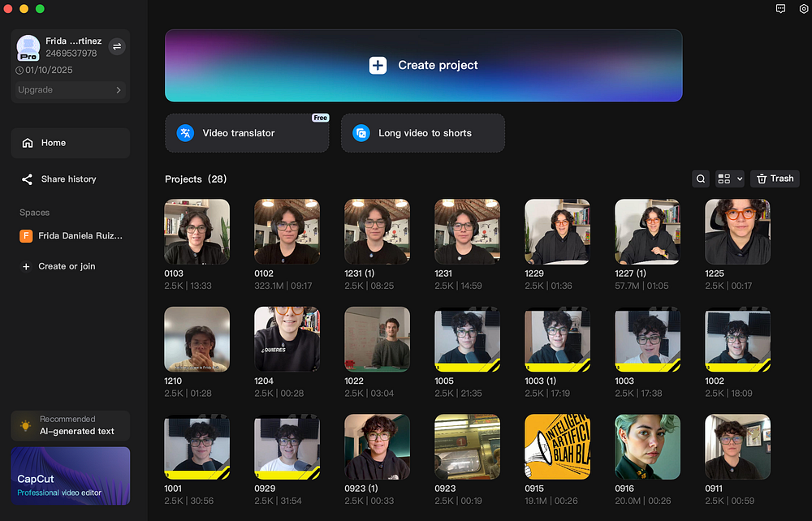Open project 0102 thumbnail
812x521 pixels.
(x=287, y=232)
